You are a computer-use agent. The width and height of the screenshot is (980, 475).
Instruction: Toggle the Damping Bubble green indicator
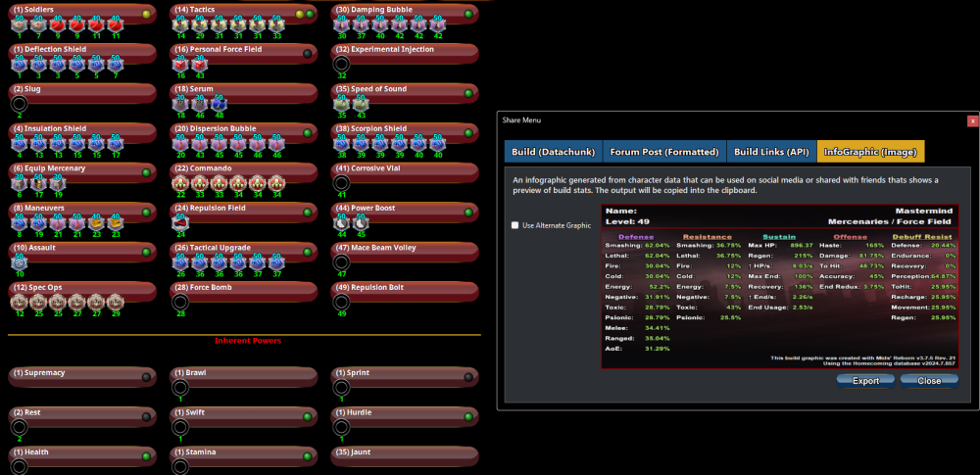click(468, 13)
